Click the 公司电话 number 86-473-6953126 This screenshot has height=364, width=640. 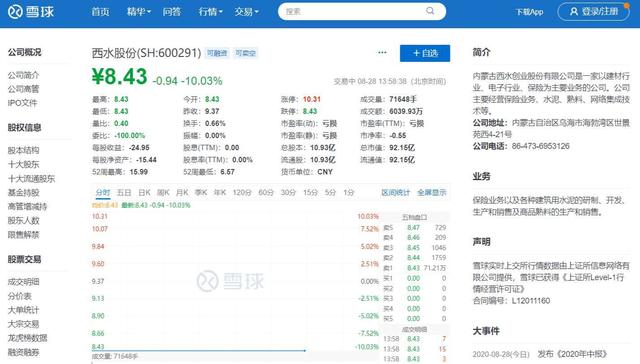[x=540, y=146]
